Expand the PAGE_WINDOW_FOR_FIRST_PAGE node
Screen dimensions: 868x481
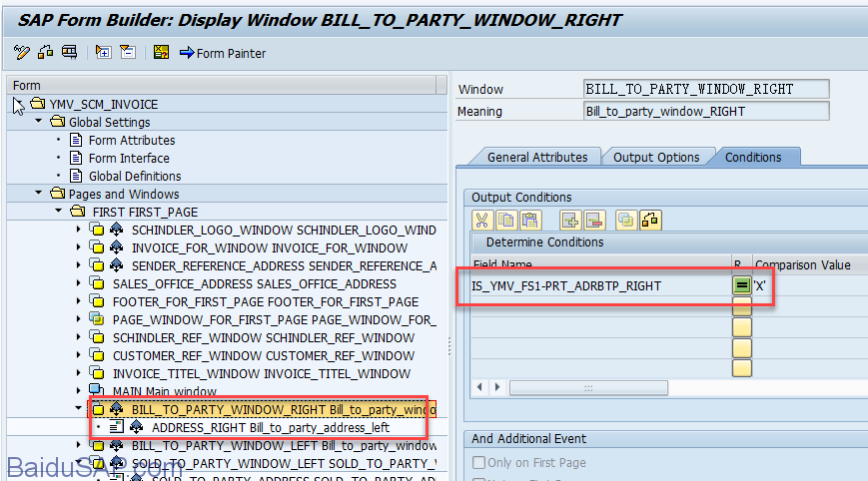click(x=78, y=319)
